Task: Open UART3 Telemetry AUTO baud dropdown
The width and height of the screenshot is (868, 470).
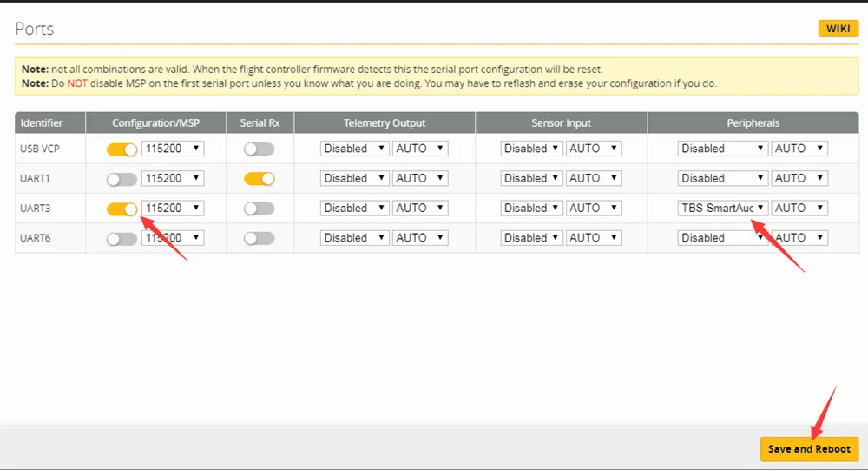Action: 419,209
